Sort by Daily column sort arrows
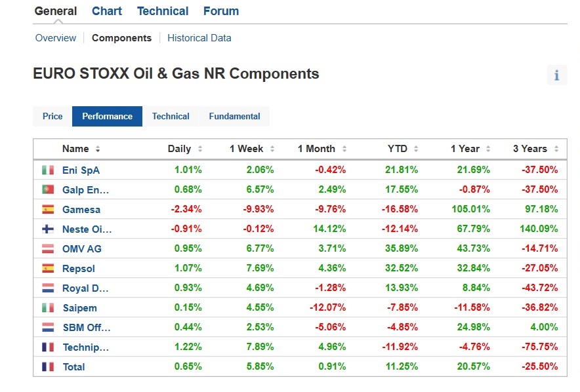This screenshot has width=580, height=392. (200, 149)
